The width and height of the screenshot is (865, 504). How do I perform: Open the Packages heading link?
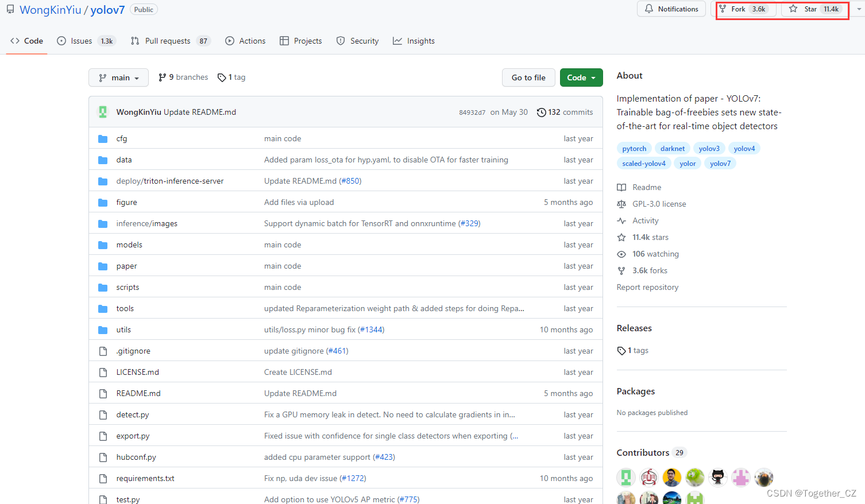[x=636, y=391]
